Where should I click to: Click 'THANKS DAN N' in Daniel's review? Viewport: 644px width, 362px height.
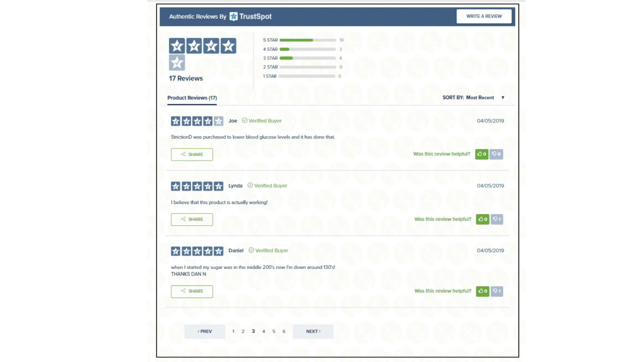click(x=188, y=274)
